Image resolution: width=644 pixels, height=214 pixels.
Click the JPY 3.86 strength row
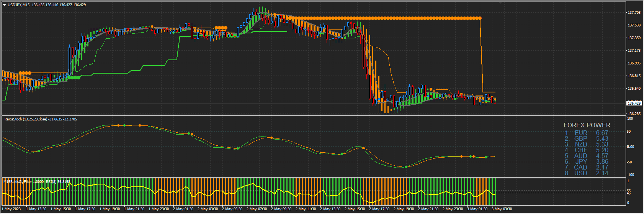[x=587, y=162]
